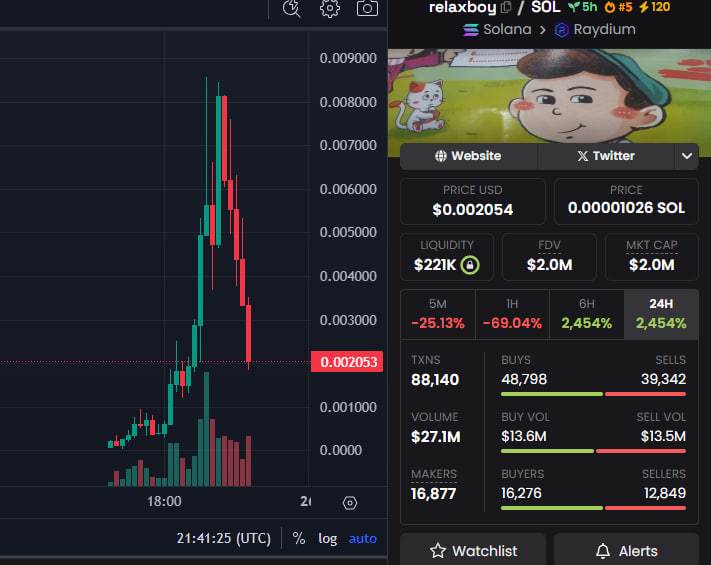Image resolution: width=711 pixels, height=565 pixels.
Task: Open the token Website link
Action: pos(468,156)
